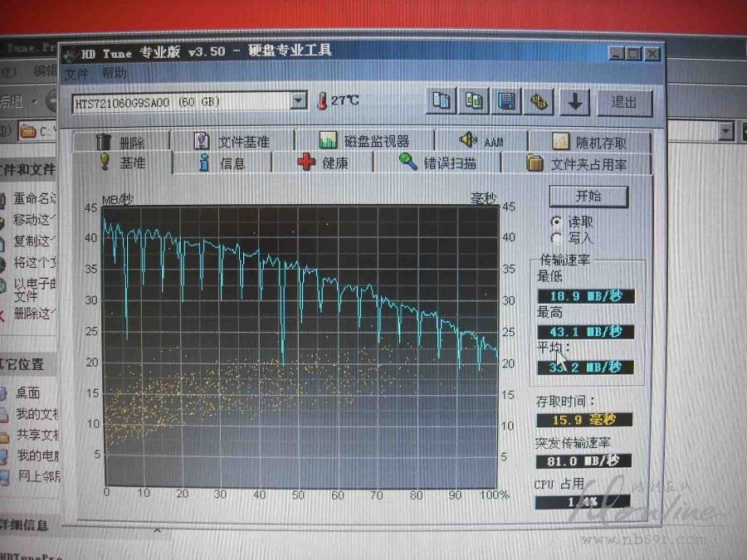
Task: Switch to the 基准 tab
Action: click(x=123, y=163)
